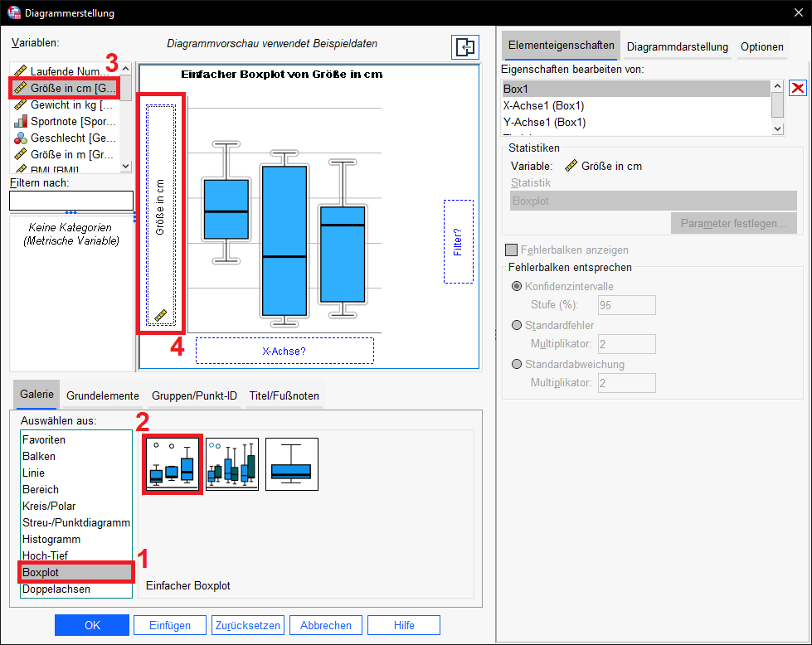Image resolution: width=812 pixels, height=645 pixels.
Task: Open the Grundelemente tab
Action: pos(103,395)
